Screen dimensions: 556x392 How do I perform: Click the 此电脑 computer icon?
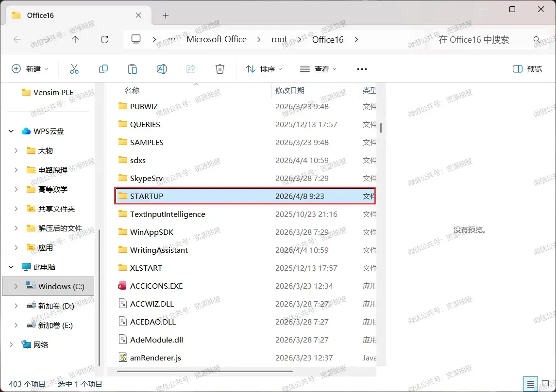[x=26, y=267]
